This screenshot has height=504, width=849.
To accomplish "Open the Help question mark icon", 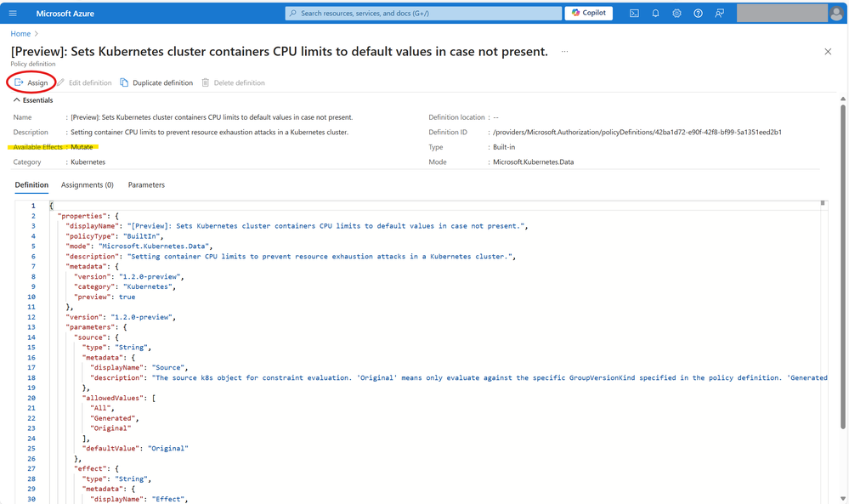I will pyautogui.click(x=698, y=13).
